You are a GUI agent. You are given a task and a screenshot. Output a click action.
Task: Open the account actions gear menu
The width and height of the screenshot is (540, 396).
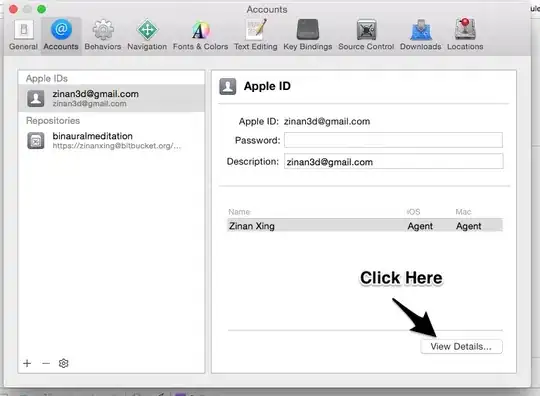(x=63, y=363)
